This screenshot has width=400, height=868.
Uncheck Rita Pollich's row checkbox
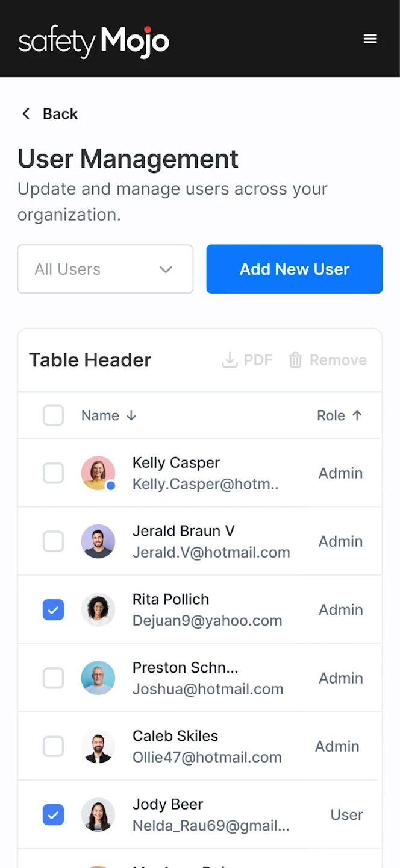[x=53, y=609]
